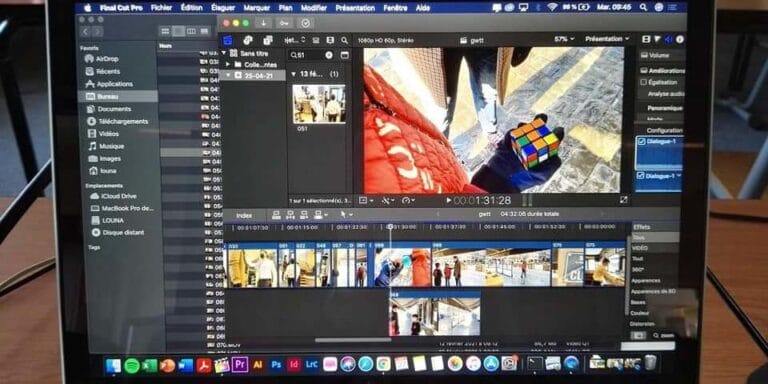
Task: Uncheck the first Dialogue-1 checkbox
Action: (x=641, y=142)
